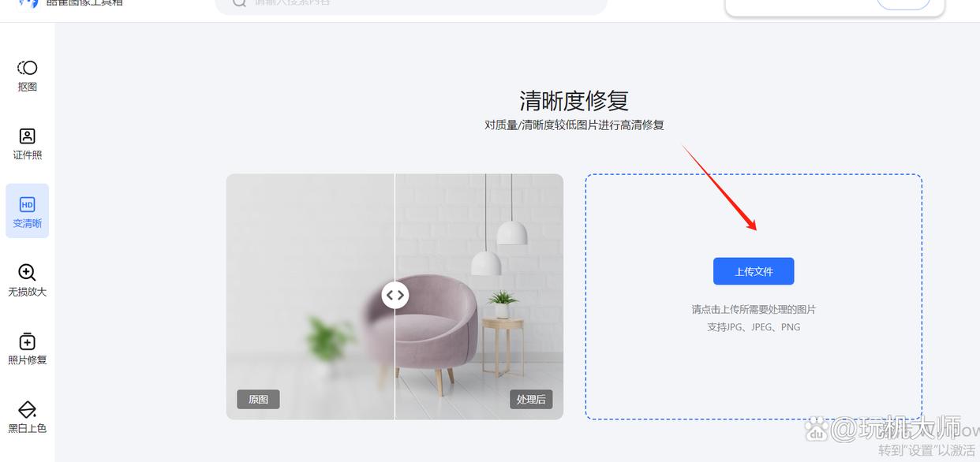Image resolution: width=980 pixels, height=462 pixels.
Task: Click the 原图 label on the preview
Action: coord(258,399)
